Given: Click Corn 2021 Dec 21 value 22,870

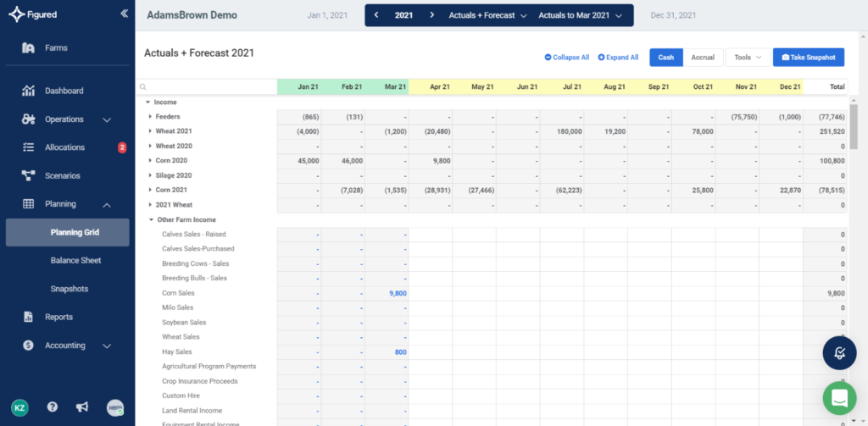Looking at the screenshot, I should tap(789, 191).
